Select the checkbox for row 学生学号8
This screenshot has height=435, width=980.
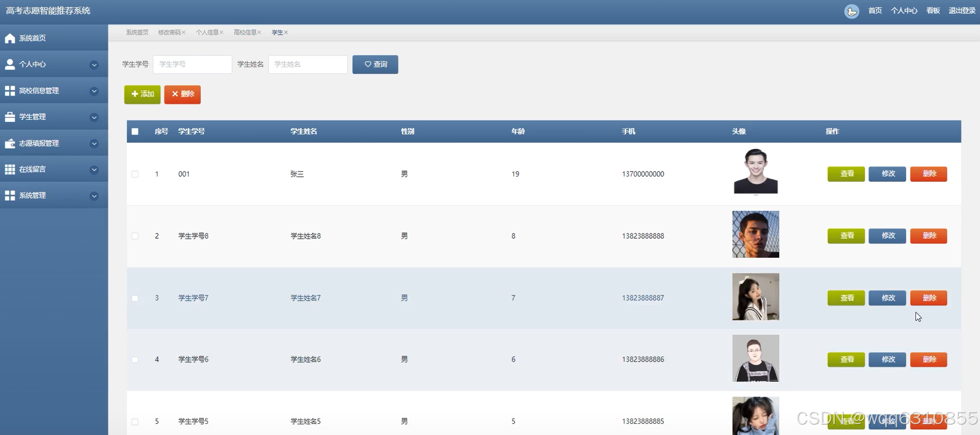coord(135,236)
